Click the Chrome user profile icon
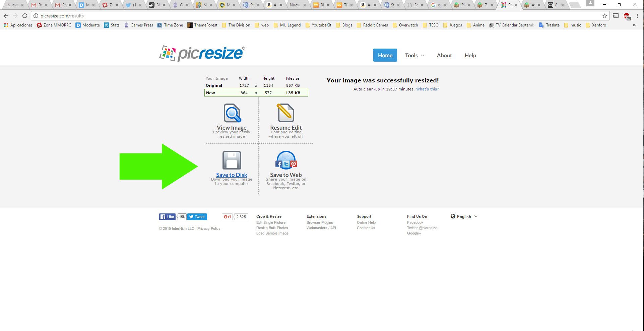644x331 pixels. [590, 3]
